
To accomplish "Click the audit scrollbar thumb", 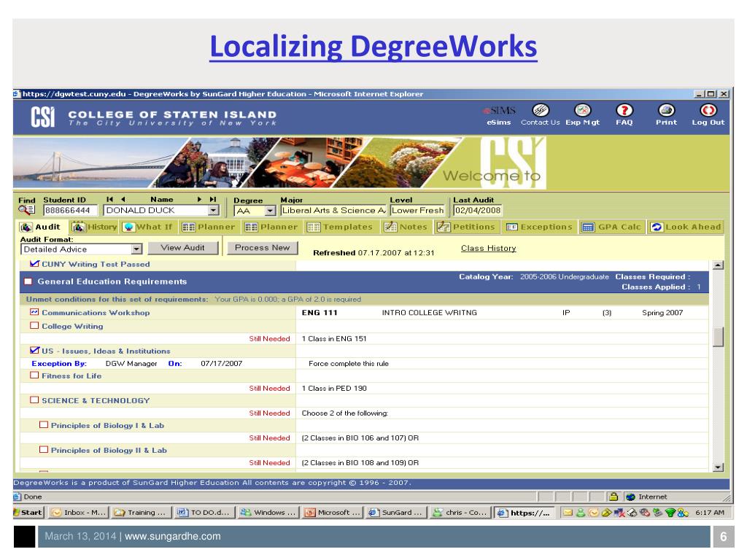I will pyautogui.click(x=719, y=336).
